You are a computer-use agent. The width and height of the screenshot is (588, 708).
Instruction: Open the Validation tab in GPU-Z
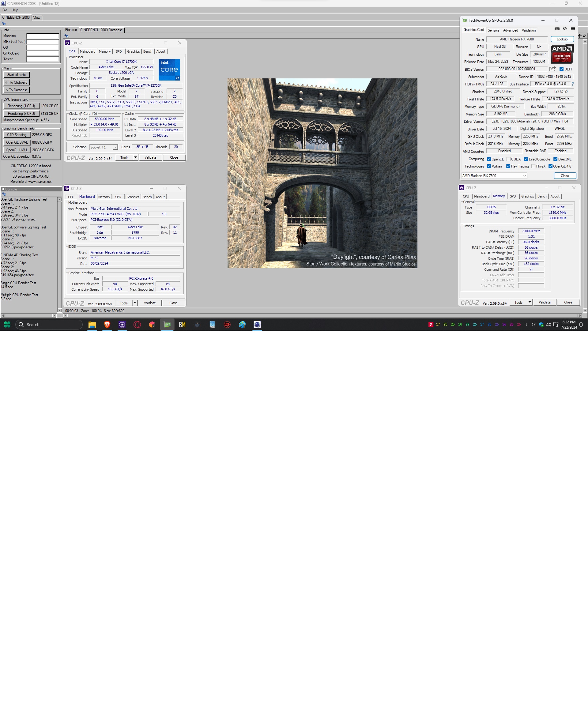pos(529,30)
